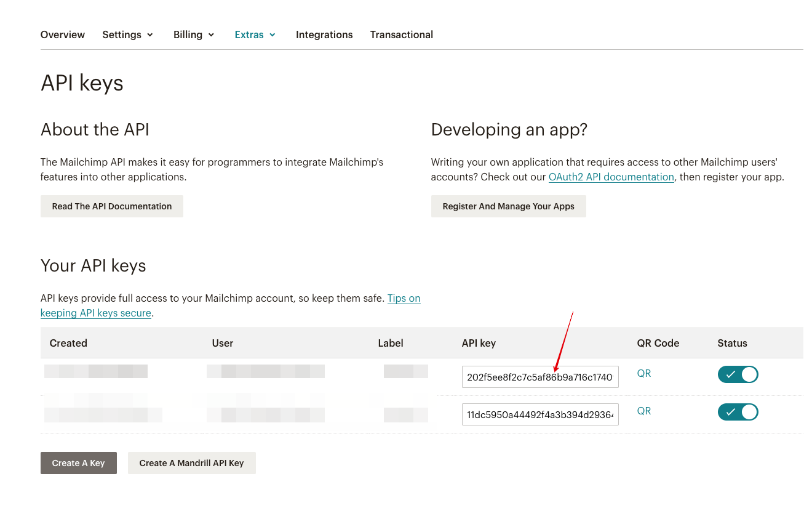Click Read The API Documentation button
Screen dimensions: 812x508
click(112, 206)
